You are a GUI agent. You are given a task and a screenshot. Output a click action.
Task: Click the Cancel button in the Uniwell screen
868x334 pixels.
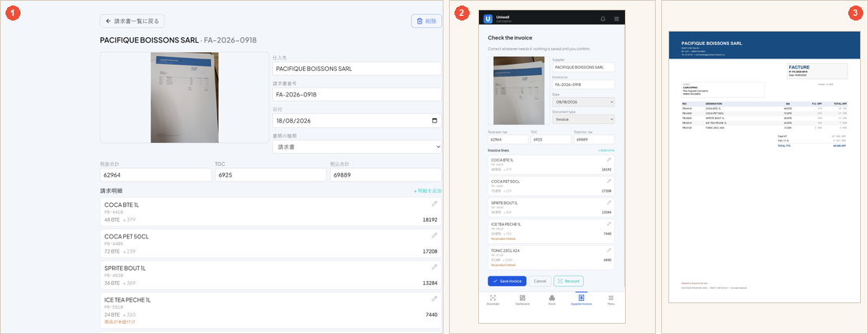tap(540, 281)
